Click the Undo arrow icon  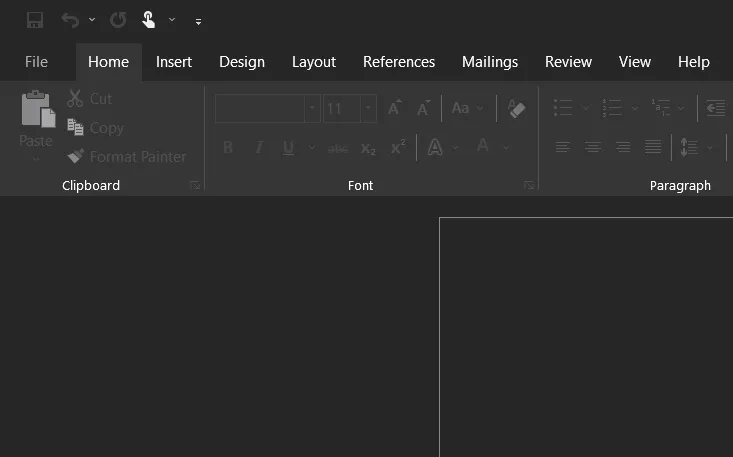click(x=69, y=20)
